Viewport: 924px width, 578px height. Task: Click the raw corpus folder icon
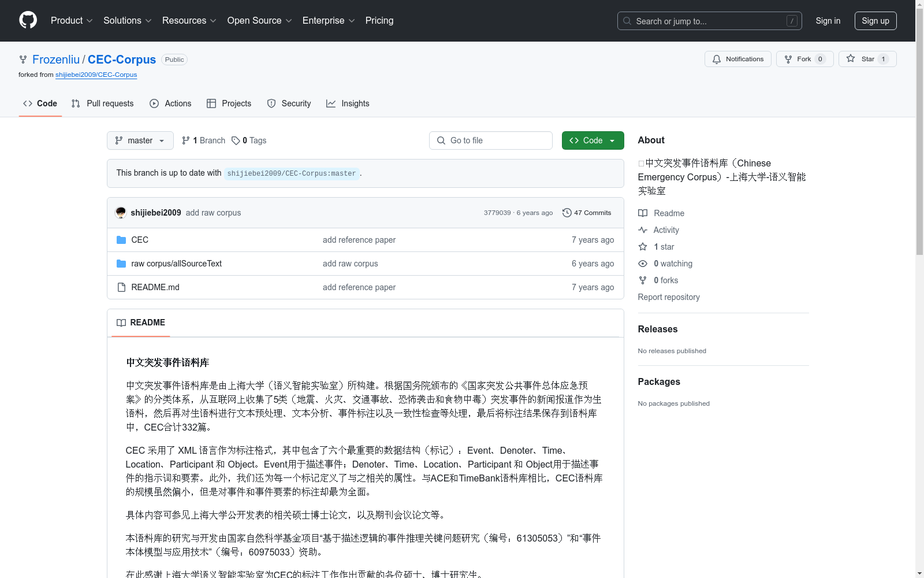121,264
